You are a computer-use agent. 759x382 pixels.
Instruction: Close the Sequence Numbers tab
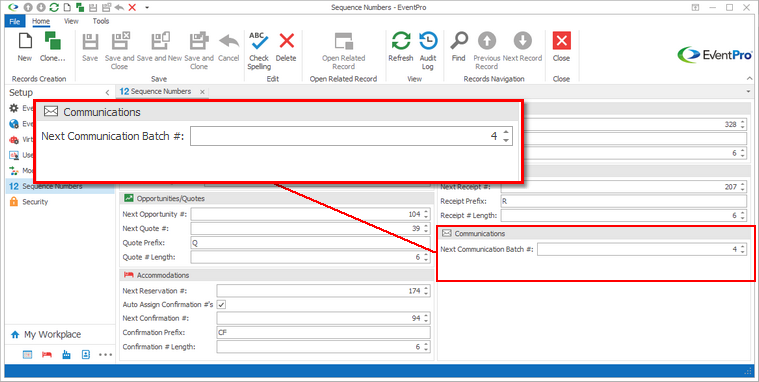tap(202, 92)
